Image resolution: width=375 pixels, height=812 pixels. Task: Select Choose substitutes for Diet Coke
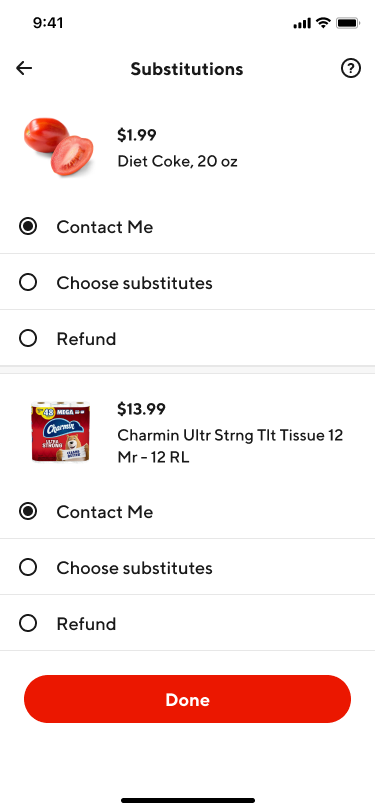(188, 283)
